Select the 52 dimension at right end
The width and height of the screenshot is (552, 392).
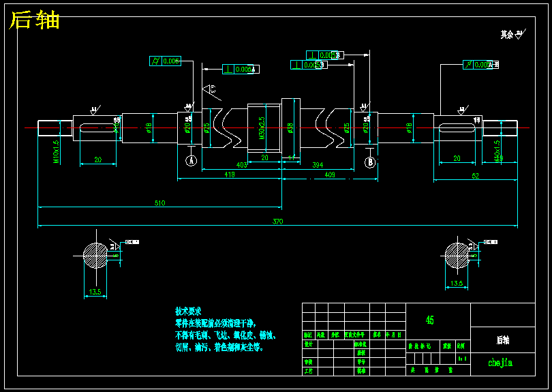click(475, 176)
